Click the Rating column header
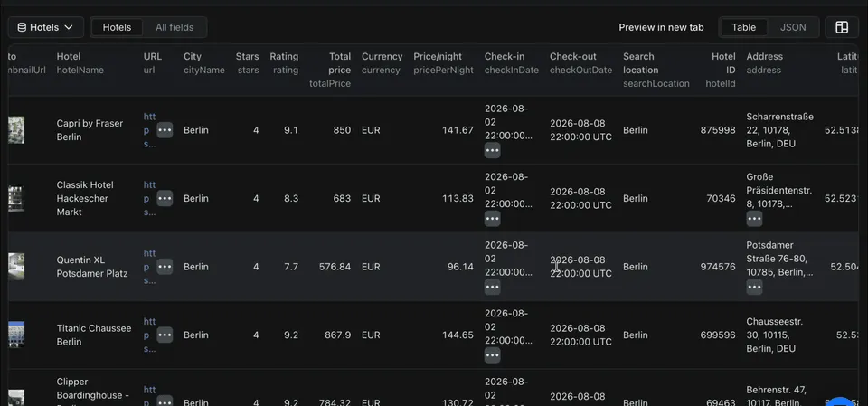Image resolution: width=868 pixels, height=406 pixels. (284, 63)
